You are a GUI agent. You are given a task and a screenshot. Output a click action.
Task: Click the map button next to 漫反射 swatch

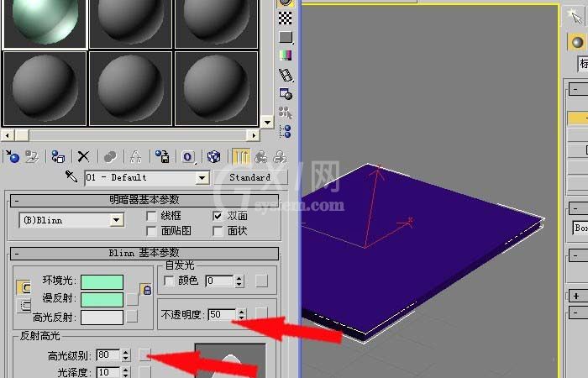pyautogui.click(x=132, y=299)
